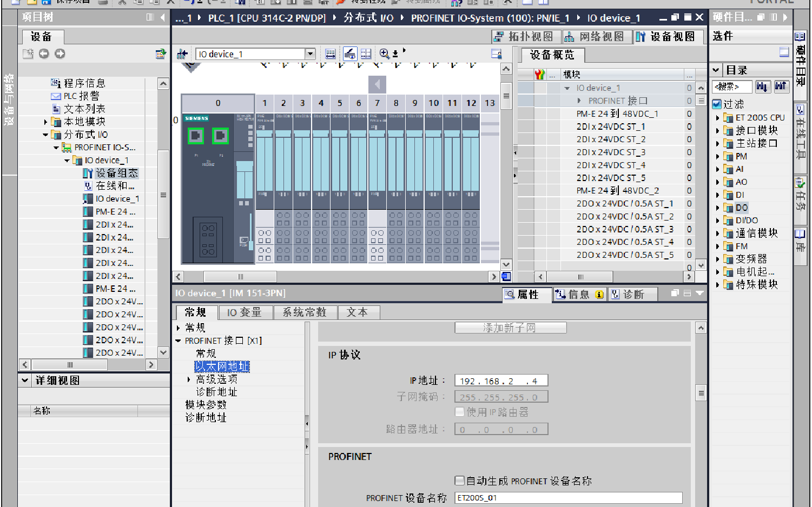Image resolution: width=812 pixels, height=507 pixels.
Task: Click the 添加新子网 button
Action: [x=510, y=328]
